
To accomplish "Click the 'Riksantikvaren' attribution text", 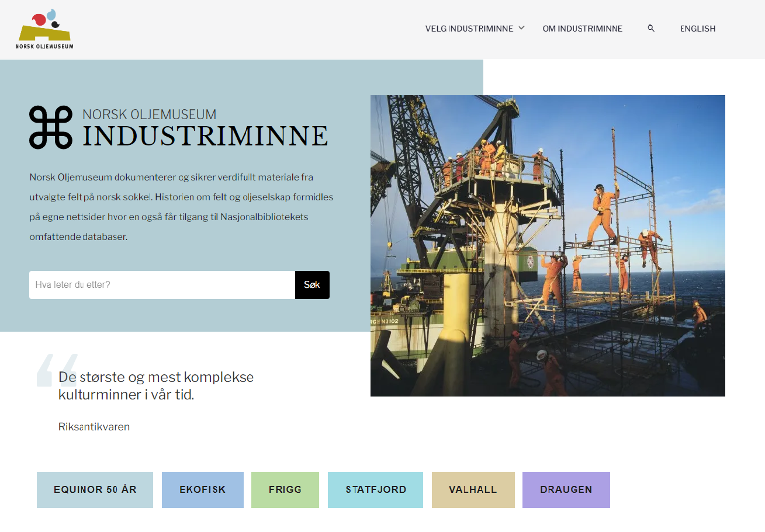I will click(94, 427).
